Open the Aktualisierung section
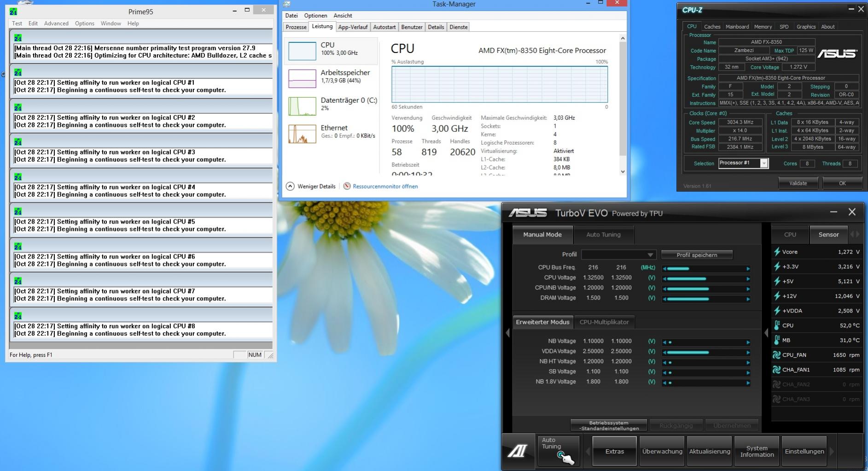Screen dimensions: 868x471 pos(710,451)
